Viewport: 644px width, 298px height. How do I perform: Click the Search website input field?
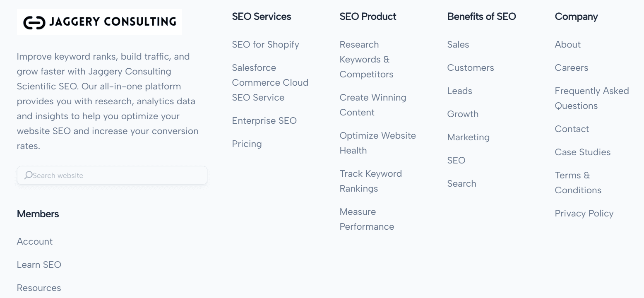click(x=112, y=175)
